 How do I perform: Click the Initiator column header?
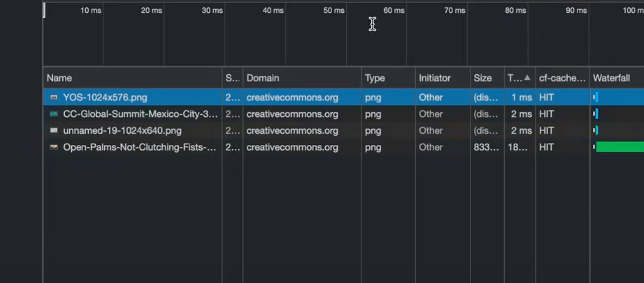(434, 78)
